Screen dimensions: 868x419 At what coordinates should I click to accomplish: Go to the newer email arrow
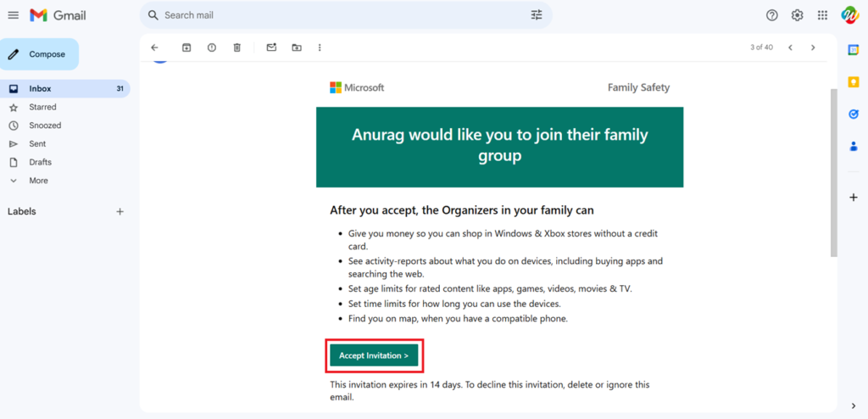[791, 47]
